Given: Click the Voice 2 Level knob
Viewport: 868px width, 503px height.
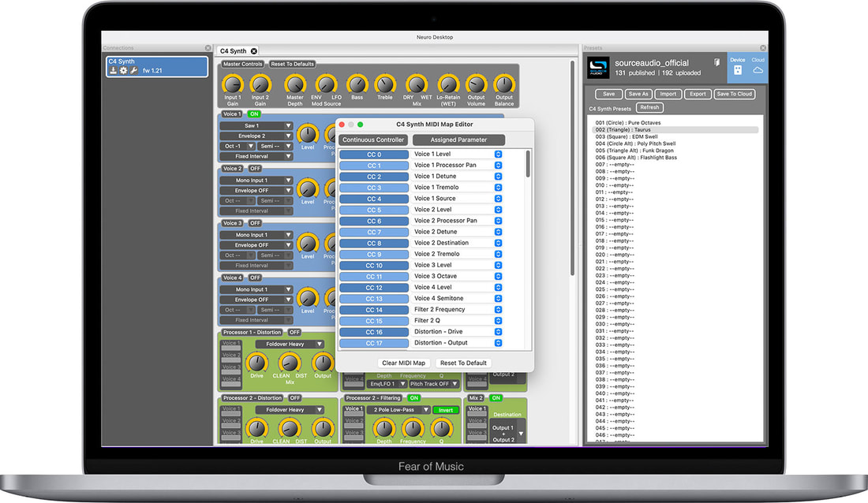Looking at the screenshot, I should (308, 188).
